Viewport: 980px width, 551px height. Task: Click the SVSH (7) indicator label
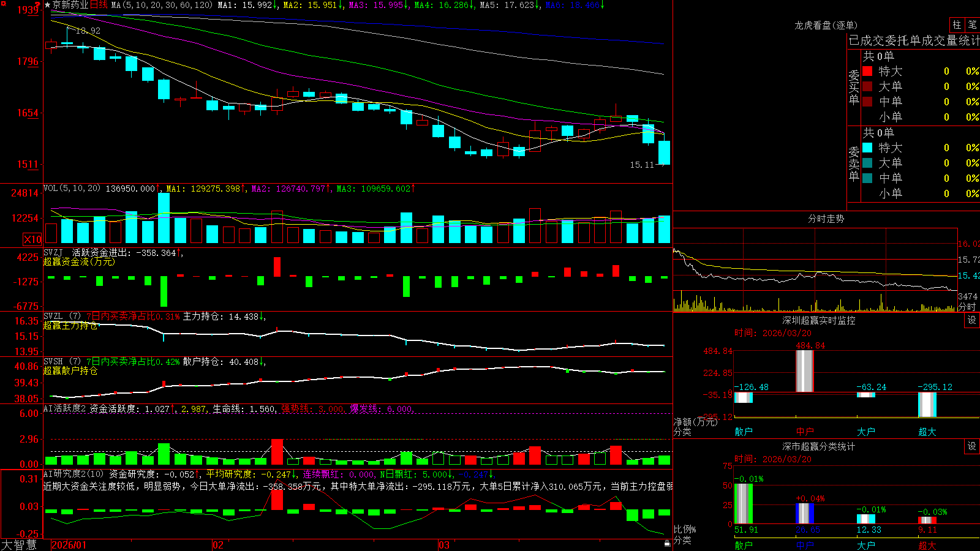pos(62,362)
